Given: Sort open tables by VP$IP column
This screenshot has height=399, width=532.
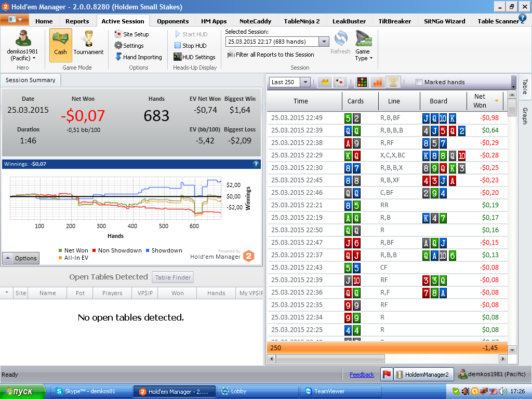Looking at the screenshot, I should pos(145,293).
